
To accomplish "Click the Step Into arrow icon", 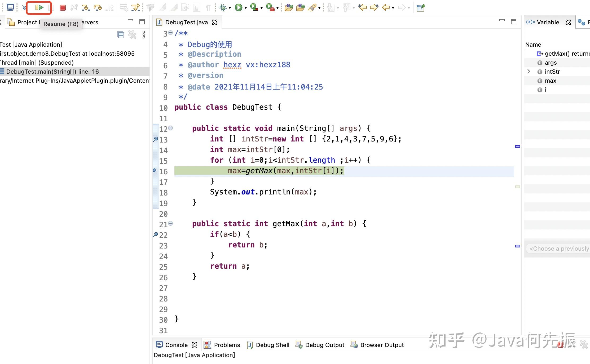I will (86, 8).
